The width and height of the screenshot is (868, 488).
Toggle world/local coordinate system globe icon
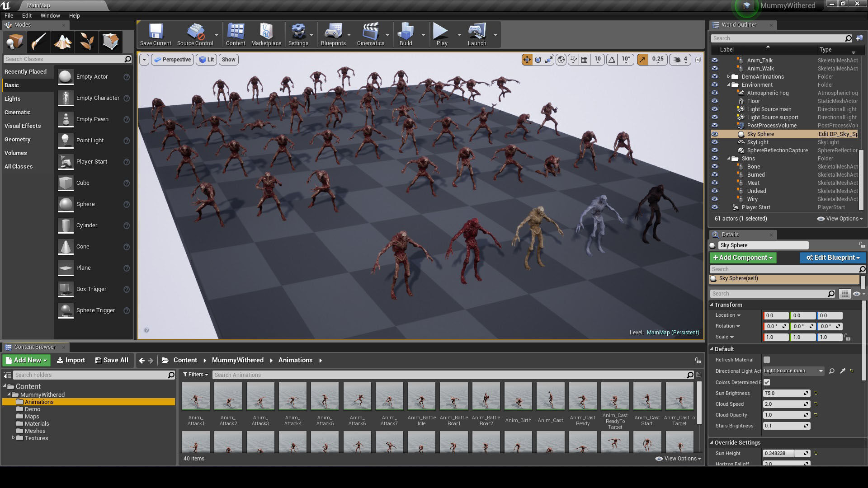pos(561,60)
